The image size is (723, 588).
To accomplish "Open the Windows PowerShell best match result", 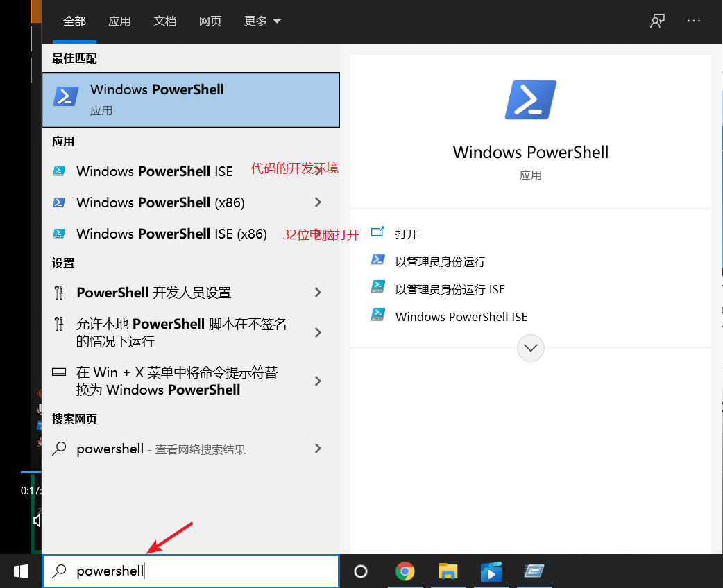I will pos(190,100).
